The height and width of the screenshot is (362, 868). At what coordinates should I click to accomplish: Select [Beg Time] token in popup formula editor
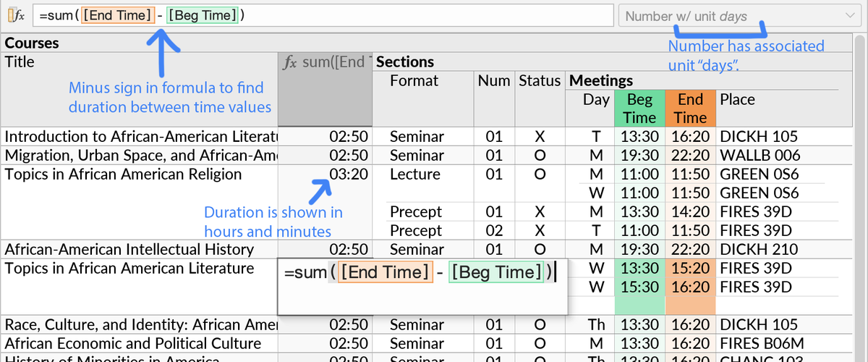(495, 272)
